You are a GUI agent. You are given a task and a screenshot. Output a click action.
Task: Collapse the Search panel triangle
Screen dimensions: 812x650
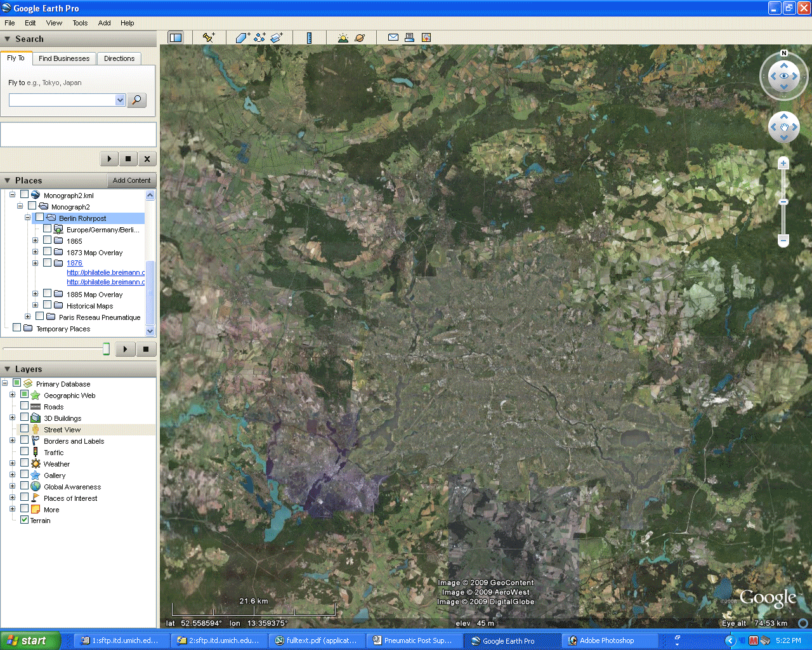[x=8, y=39]
